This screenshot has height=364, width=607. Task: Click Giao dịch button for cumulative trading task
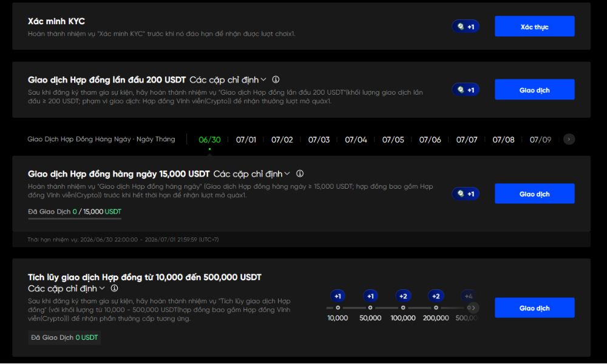534,308
